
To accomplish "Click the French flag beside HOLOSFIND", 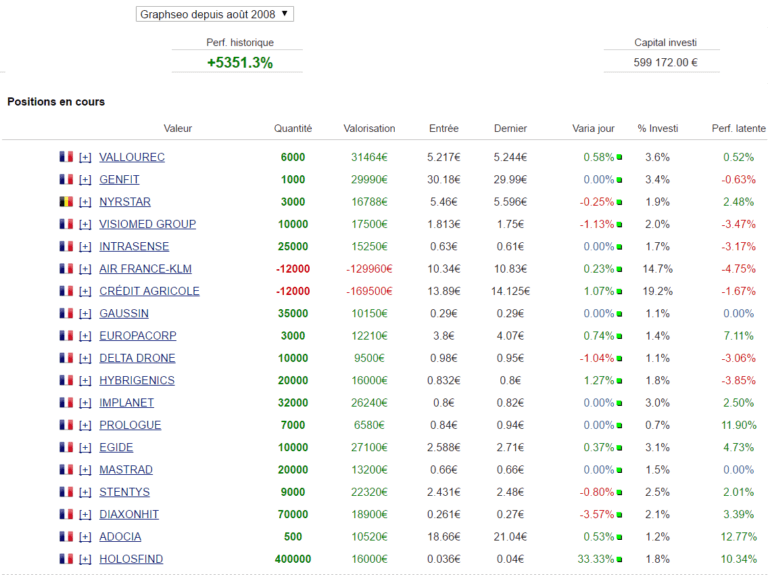I will [66, 559].
